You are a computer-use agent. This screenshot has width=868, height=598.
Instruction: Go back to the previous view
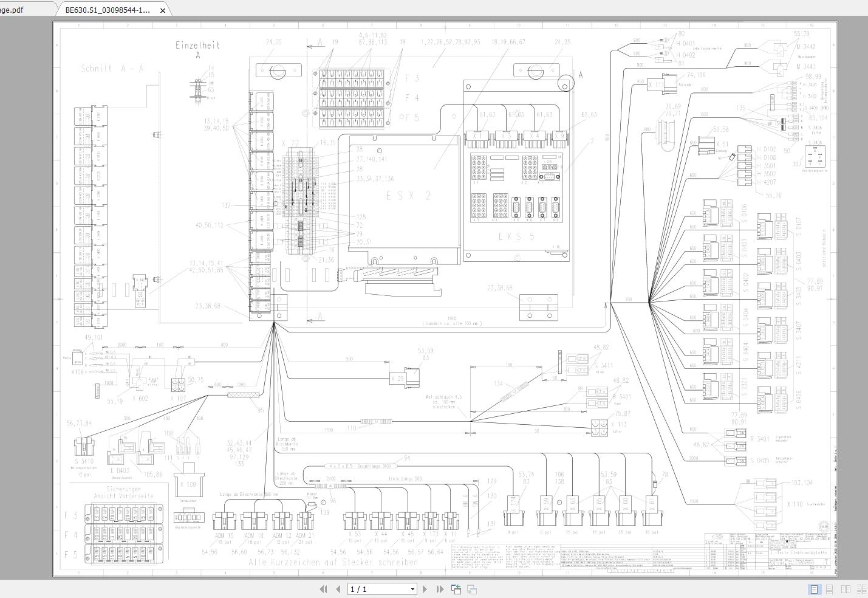click(456, 589)
